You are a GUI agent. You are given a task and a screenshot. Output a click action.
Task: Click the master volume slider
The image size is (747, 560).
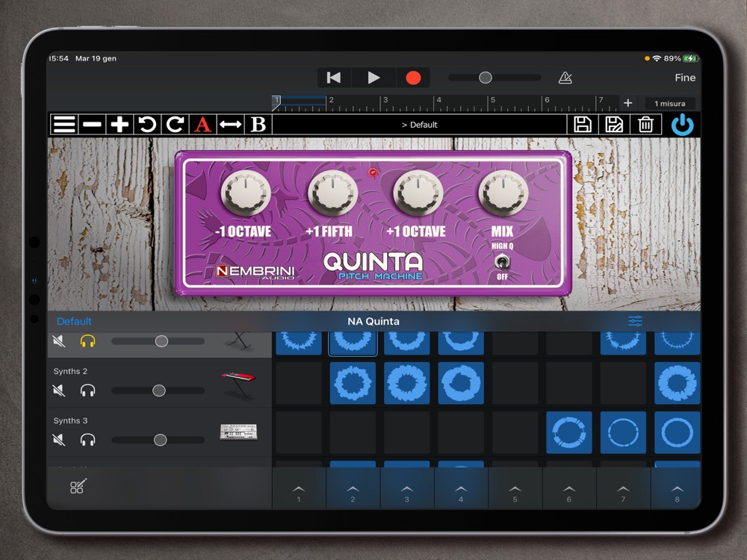pos(494,78)
